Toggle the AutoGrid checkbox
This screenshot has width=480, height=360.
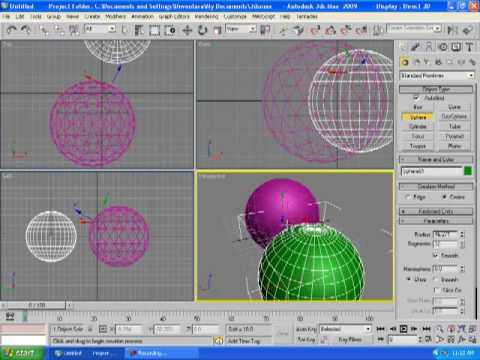coord(416,97)
